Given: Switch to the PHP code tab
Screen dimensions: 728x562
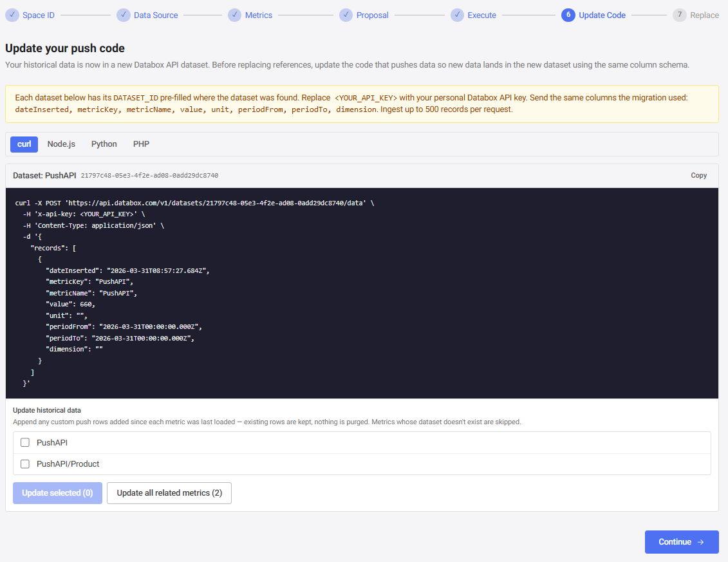Looking at the screenshot, I should 141,144.
